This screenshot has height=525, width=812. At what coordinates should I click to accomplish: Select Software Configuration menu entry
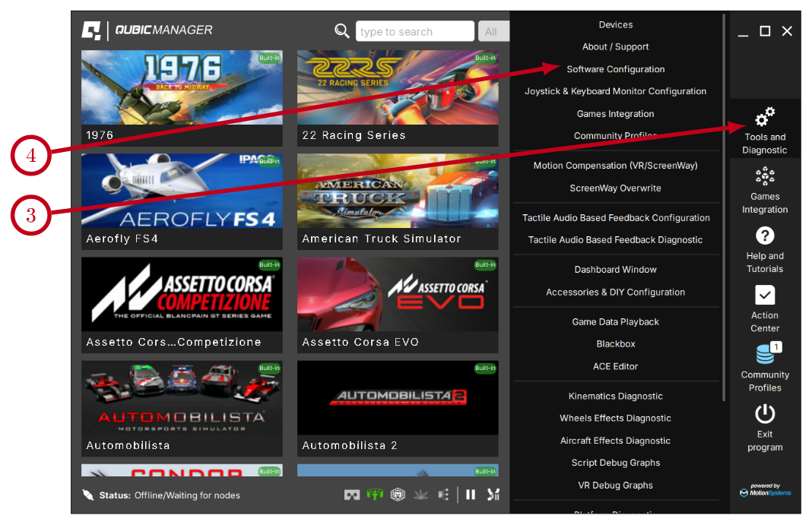click(615, 69)
